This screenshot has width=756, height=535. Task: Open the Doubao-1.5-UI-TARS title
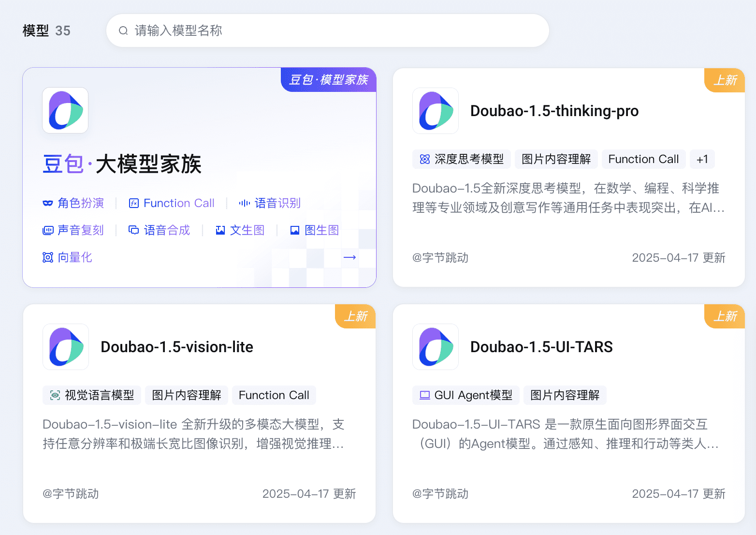coord(541,347)
